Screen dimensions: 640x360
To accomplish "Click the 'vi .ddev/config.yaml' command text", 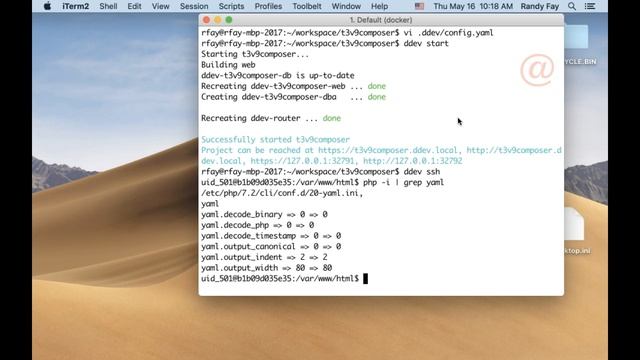I will pyautogui.click(x=449, y=33).
